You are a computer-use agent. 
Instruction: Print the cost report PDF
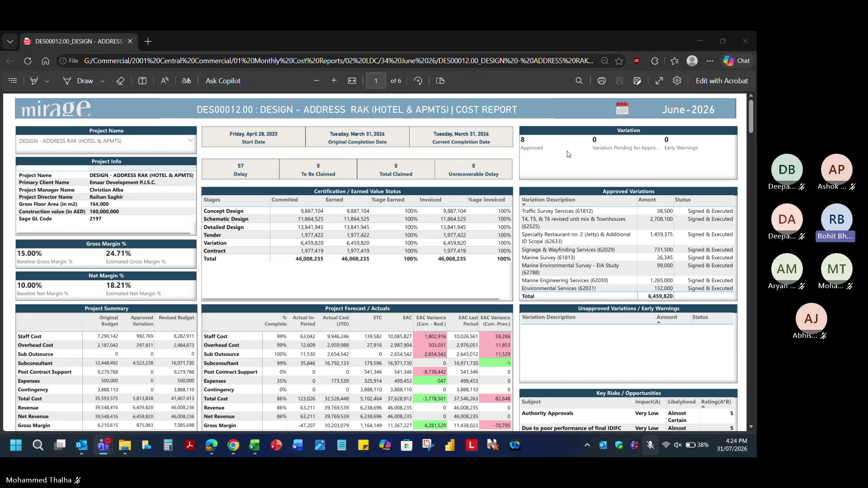tap(602, 81)
